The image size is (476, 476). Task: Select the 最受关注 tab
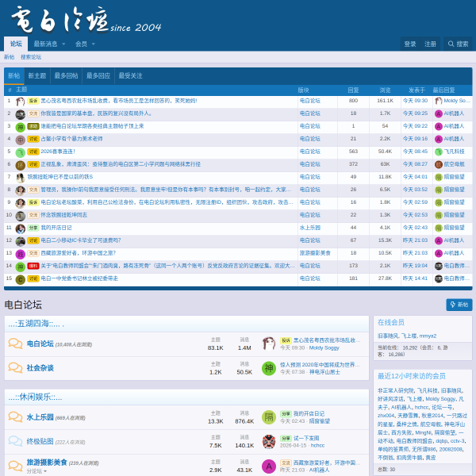pyautogui.click(x=130, y=75)
